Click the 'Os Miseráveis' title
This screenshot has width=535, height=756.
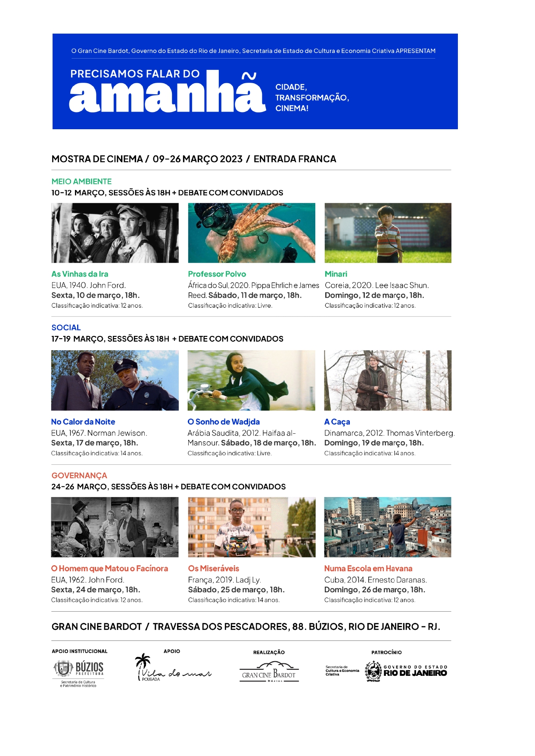(214, 569)
